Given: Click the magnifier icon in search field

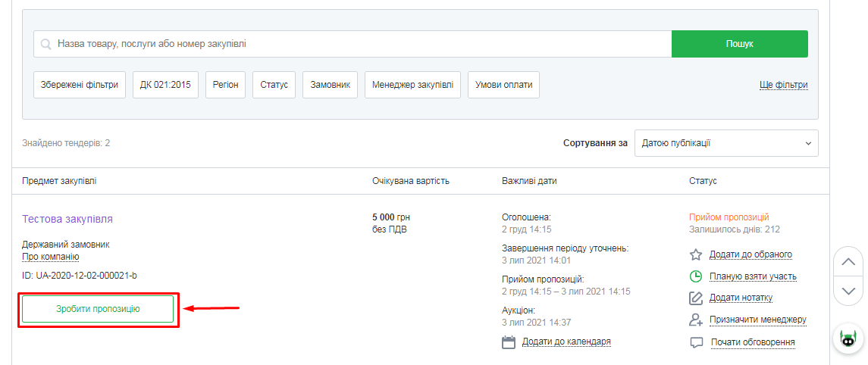Looking at the screenshot, I should tap(45, 45).
